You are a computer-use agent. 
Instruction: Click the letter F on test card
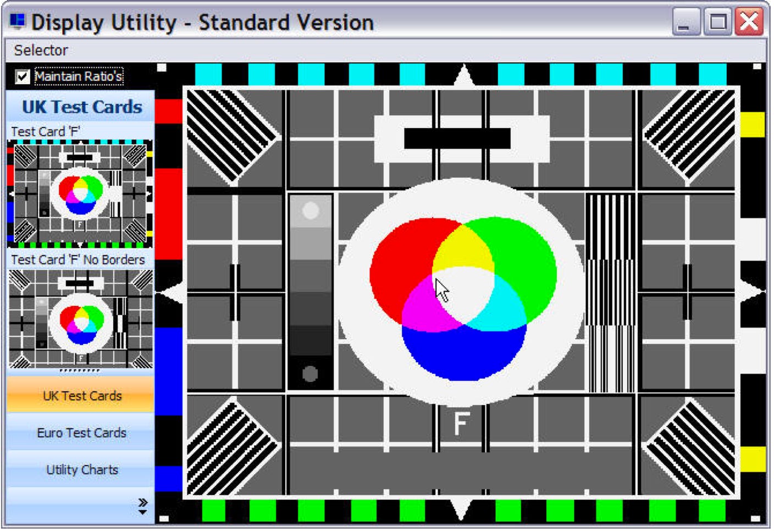pyautogui.click(x=461, y=423)
